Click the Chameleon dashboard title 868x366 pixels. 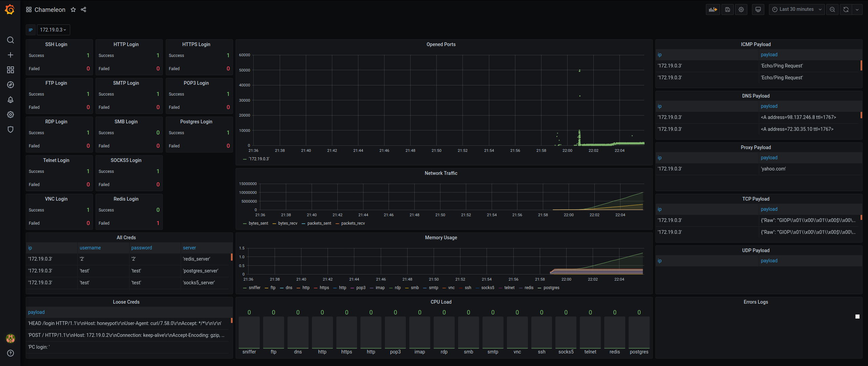coord(50,9)
